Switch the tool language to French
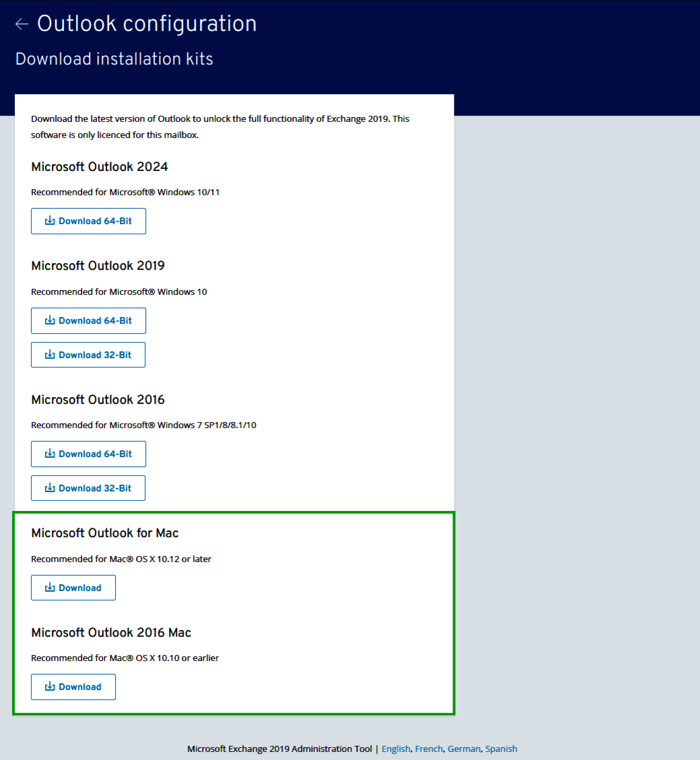The height and width of the screenshot is (760, 700). (x=429, y=749)
